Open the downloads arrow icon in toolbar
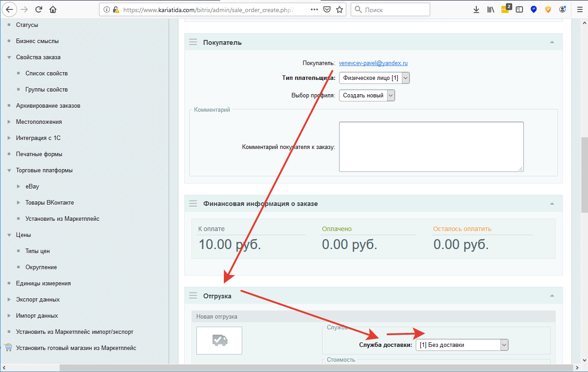The image size is (588, 372). click(476, 9)
